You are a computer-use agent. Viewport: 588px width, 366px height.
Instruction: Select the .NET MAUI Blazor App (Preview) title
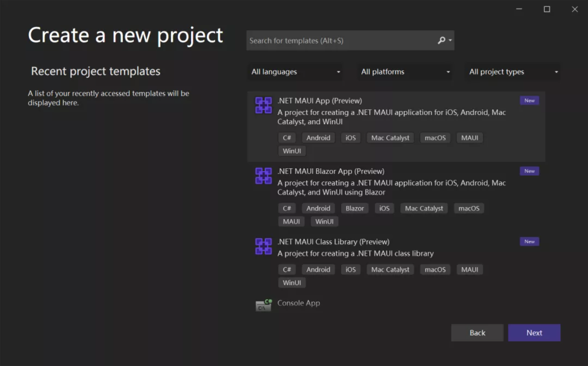coord(331,171)
